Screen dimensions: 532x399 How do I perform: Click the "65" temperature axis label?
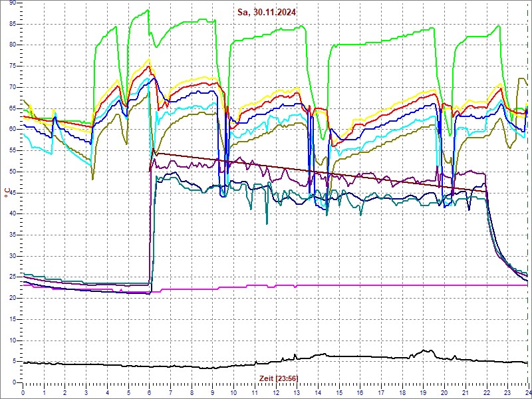(13, 108)
